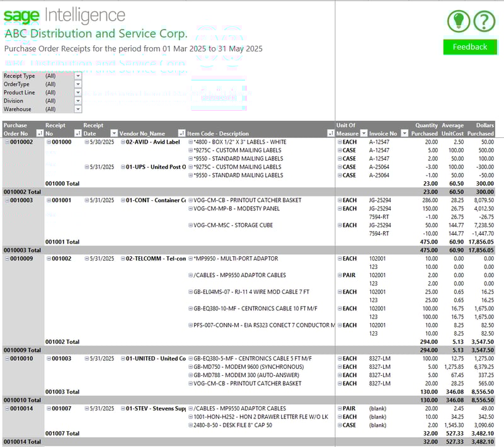
Task: Select the 0010014 Total row label
Action: 22,442
